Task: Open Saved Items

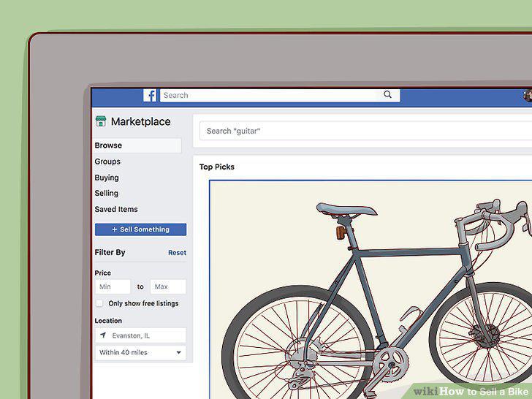Action: tap(116, 209)
